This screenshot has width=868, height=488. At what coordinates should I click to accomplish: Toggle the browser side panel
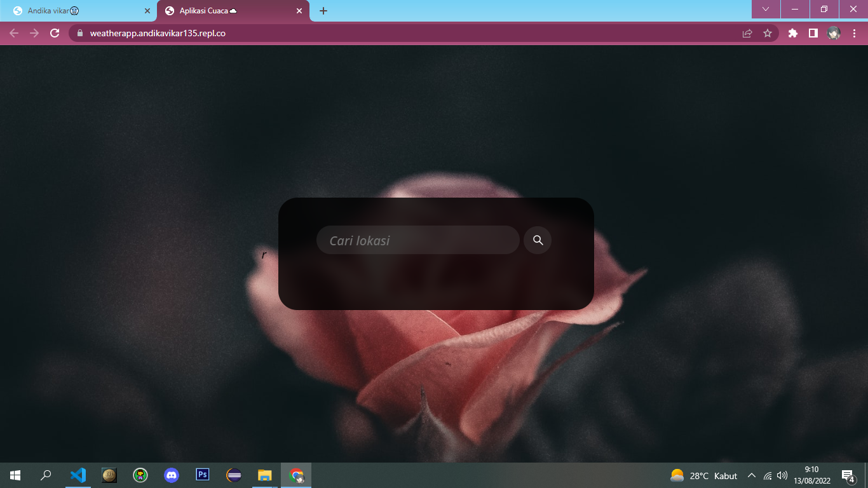[813, 33]
